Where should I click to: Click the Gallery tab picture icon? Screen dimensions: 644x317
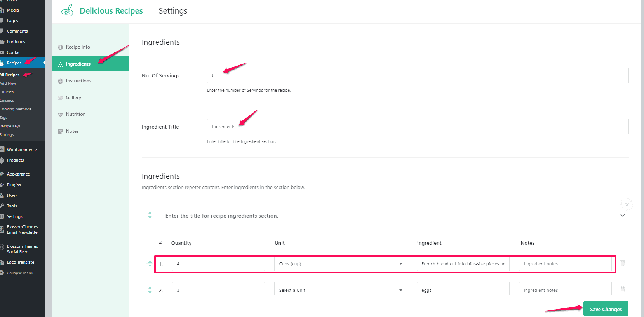[x=60, y=98]
